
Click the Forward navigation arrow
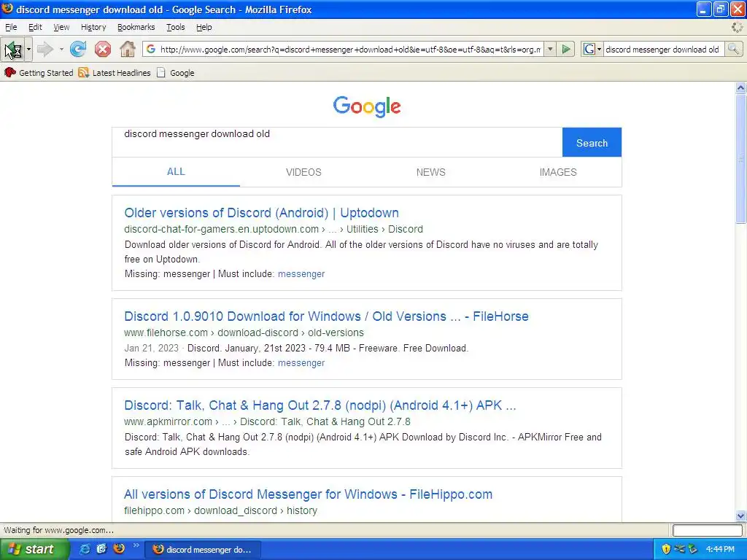pos(45,49)
